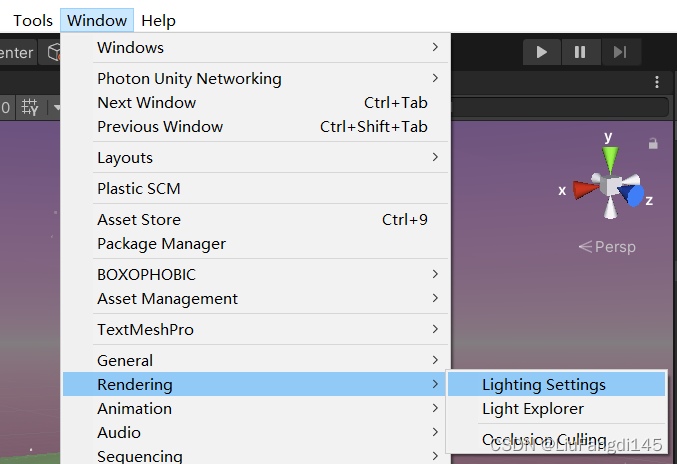Close the open Window menu in the menu bar
The image size is (677, 464).
point(97,20)
